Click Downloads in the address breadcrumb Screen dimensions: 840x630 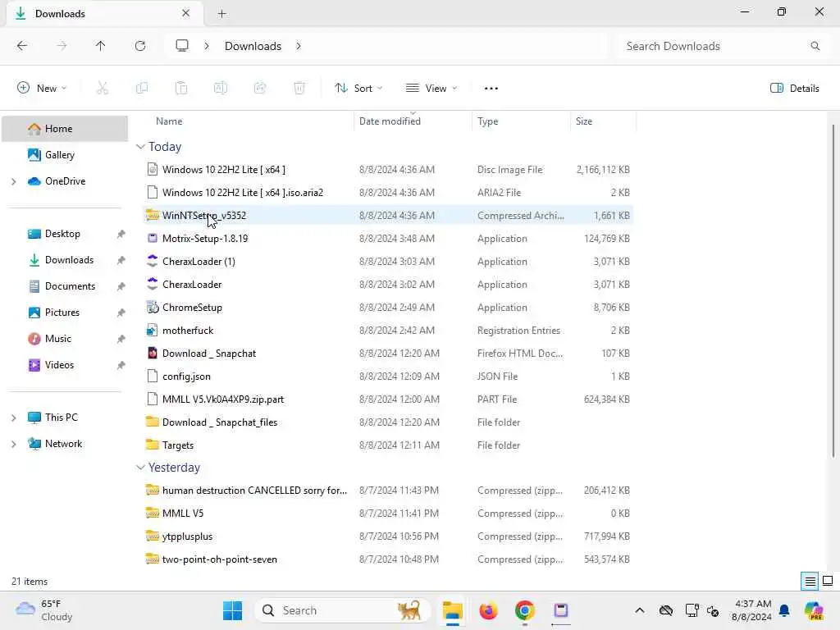pos(253,46)
